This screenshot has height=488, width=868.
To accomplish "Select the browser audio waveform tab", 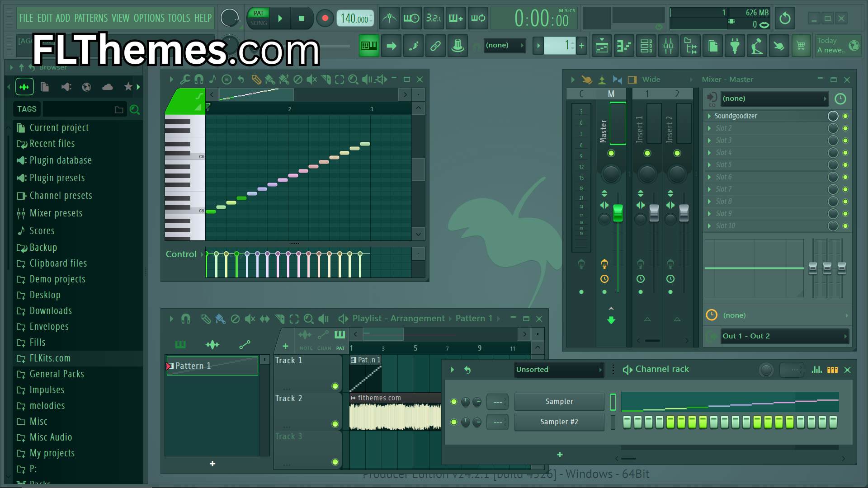I will 24,87.
